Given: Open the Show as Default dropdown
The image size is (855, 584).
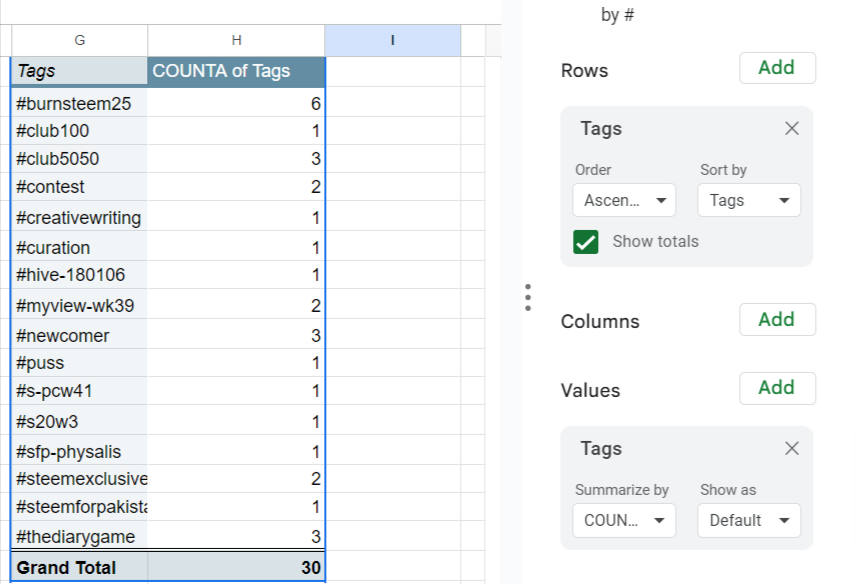Looking at the screenshot, I should pos(749,520).
